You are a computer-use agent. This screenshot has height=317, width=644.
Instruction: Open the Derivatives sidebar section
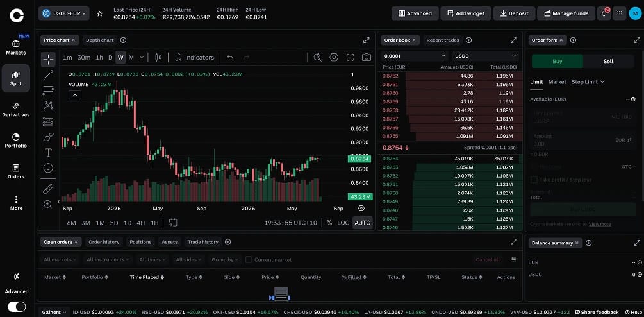(16, 110)
